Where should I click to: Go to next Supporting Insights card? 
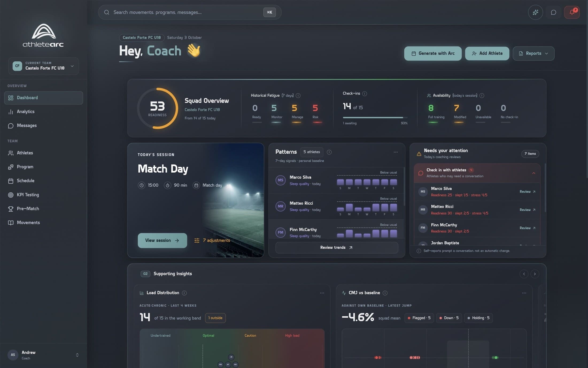(535, 274)
